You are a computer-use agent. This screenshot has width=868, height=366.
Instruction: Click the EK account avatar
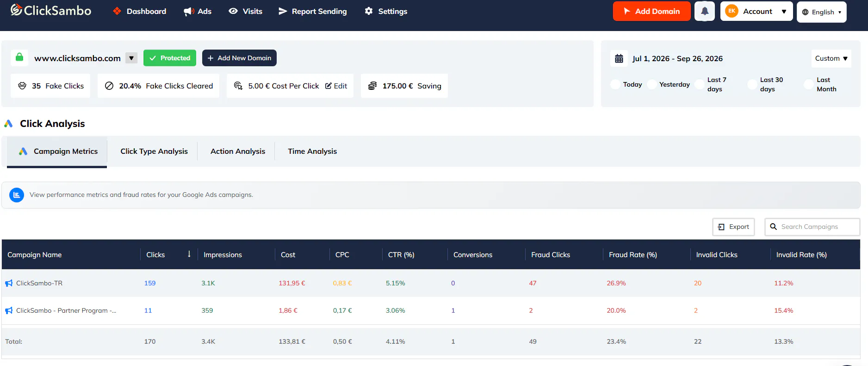pyautogui.click(x=732, y=11)
